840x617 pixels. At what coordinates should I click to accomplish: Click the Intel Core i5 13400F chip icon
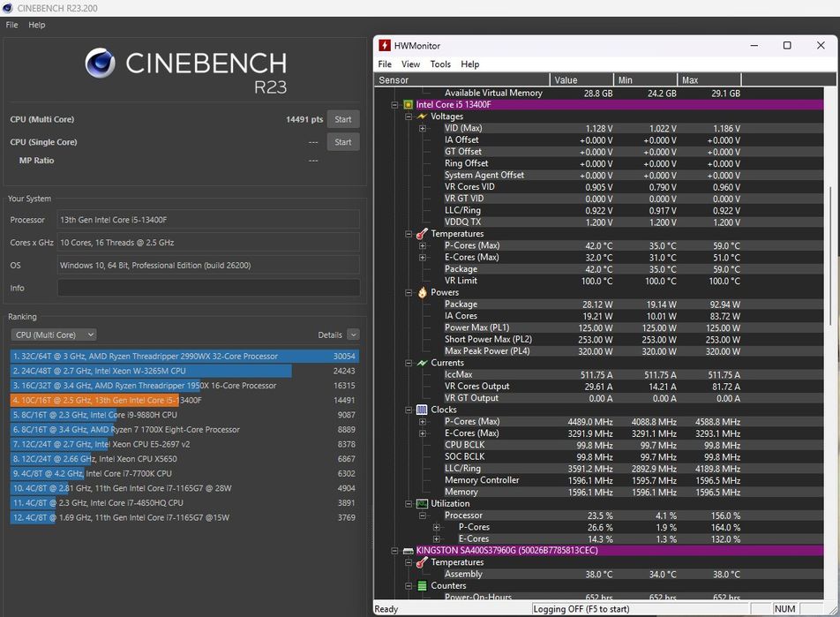tap(408, 104)
